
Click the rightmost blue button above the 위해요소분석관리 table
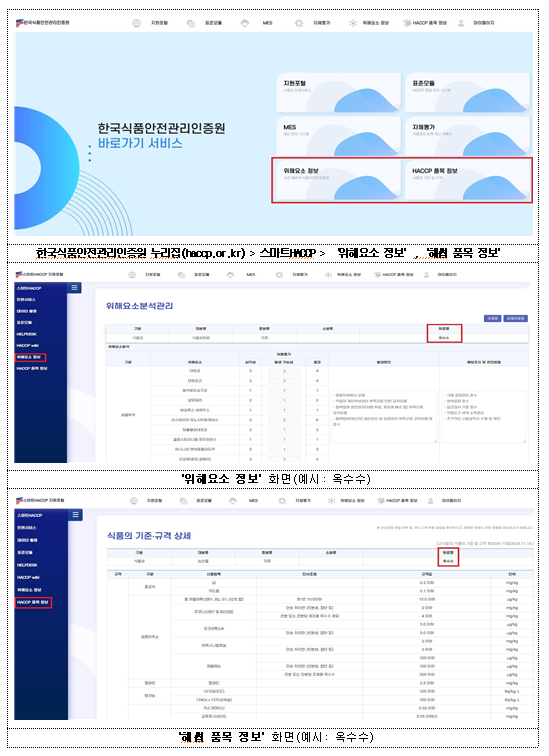coord(515,319)
